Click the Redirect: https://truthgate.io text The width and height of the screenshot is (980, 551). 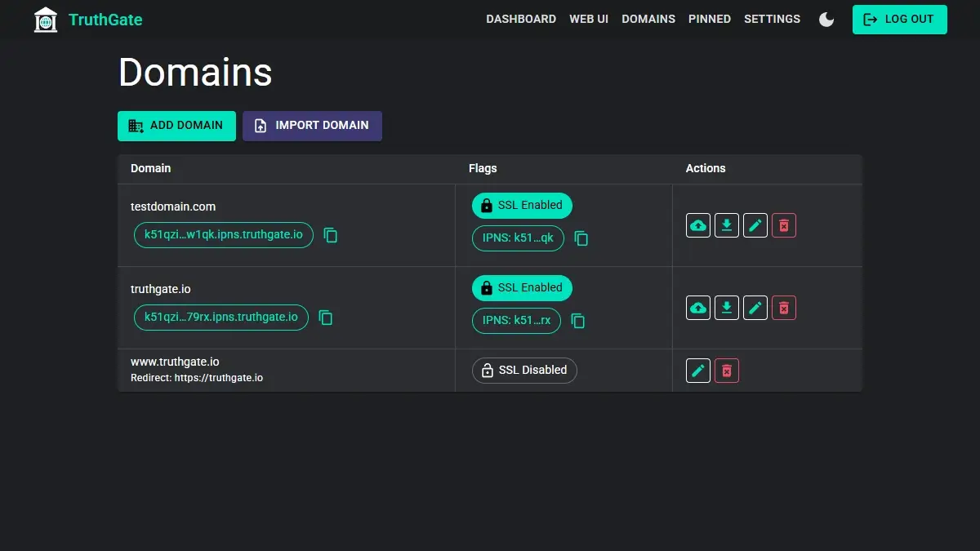tap(197, 378)
